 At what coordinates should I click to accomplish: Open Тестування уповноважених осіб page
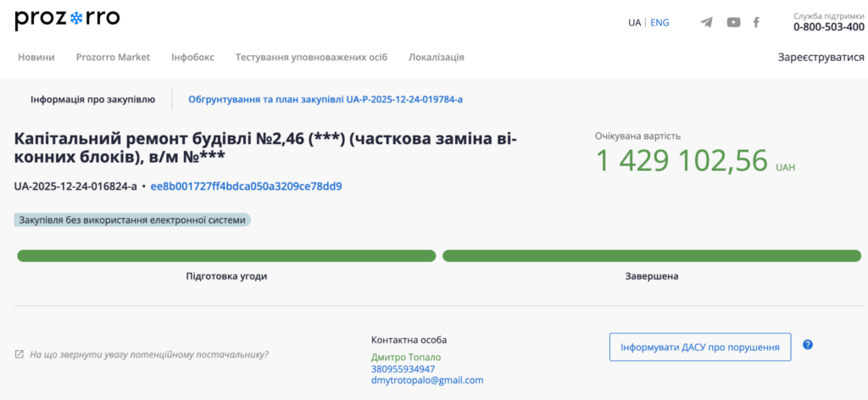[x=311, y=57]
